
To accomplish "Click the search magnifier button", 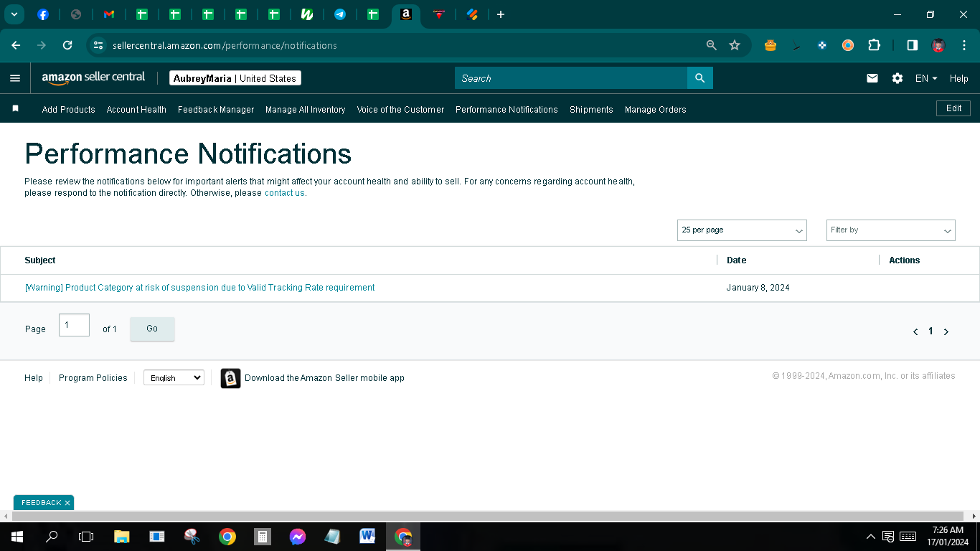I will (x=699, y=78).
